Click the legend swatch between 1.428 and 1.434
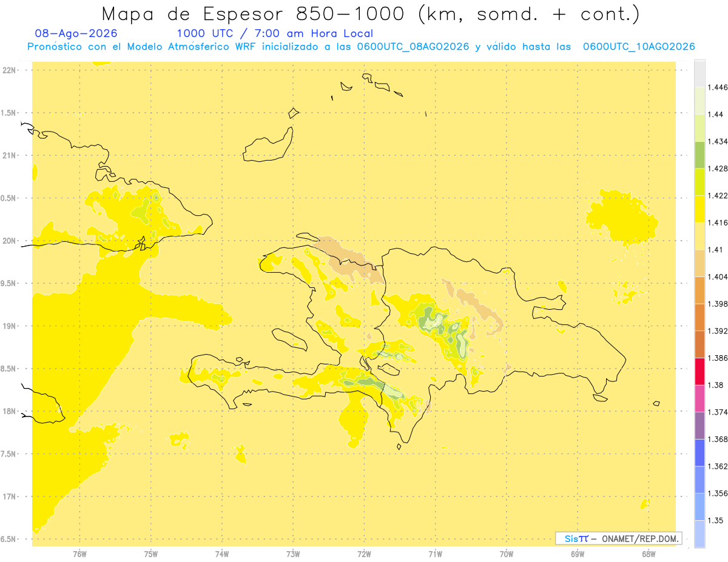The image size is (728, 562). 699,155
